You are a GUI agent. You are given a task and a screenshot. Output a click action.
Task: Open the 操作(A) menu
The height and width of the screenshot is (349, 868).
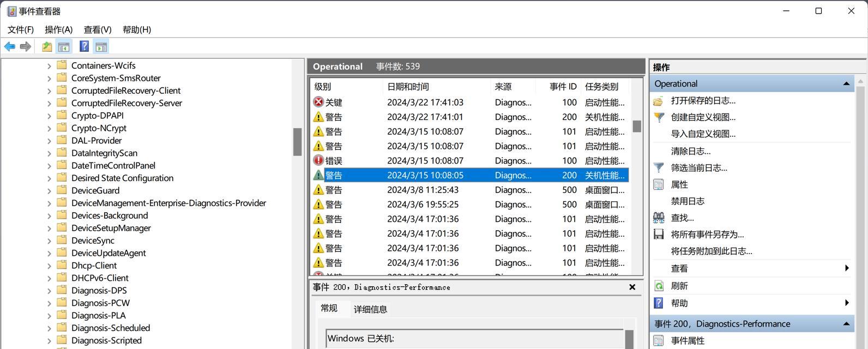(58, 29)
